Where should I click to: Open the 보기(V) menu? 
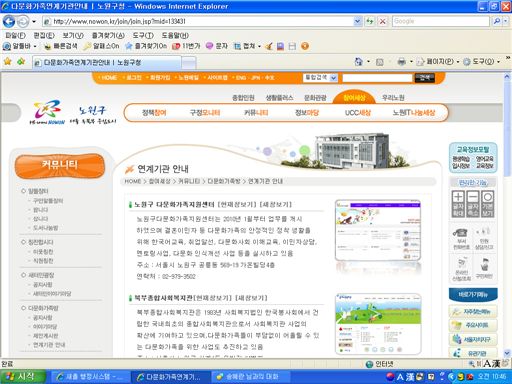pos(73,35)
